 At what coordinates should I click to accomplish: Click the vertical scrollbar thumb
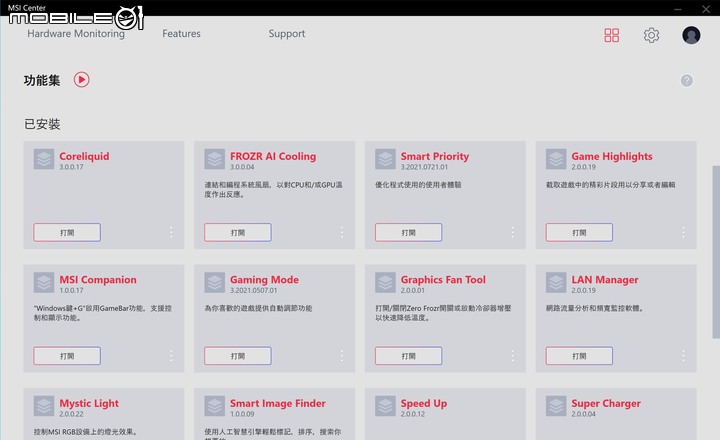point(716,252)
